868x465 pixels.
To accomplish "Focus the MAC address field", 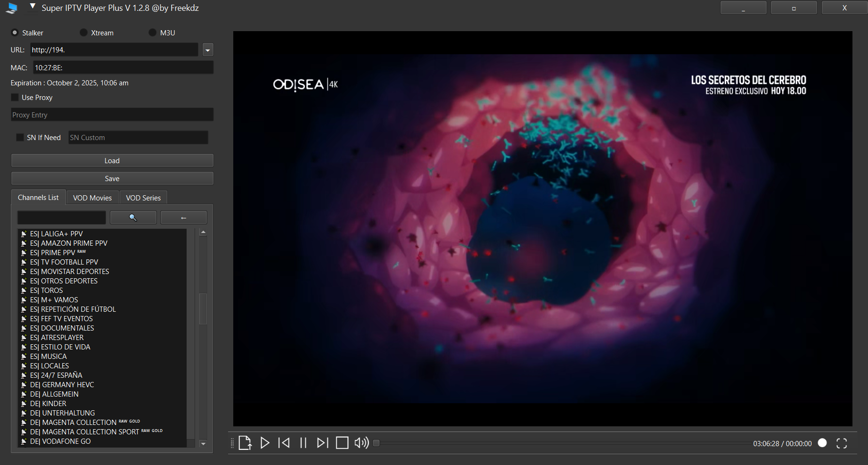I will 123,67.
